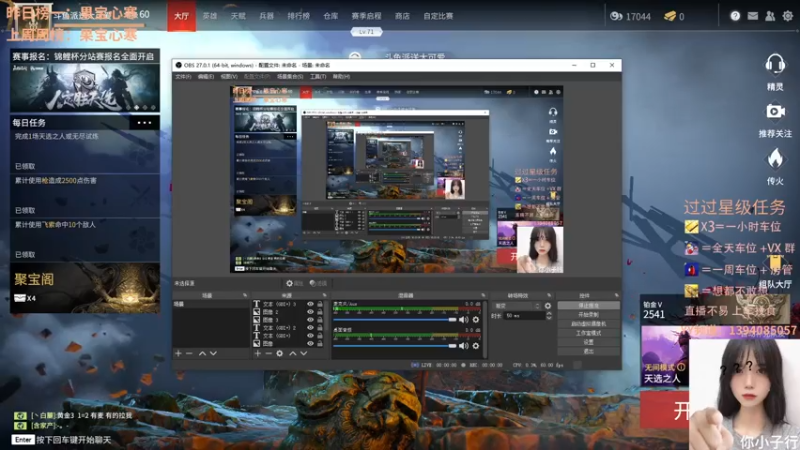800x450 pixels.
Task: Adjust the 麦克风/Aux volume slider
Action: tap(394, 319)
